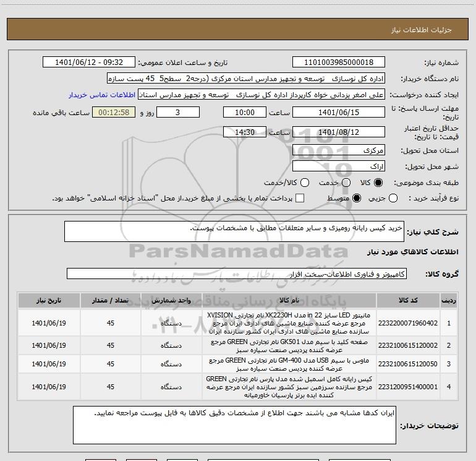Click the تعداد / مقدار column header
This screenshot has height=461, width=476.
coord(111,301)
